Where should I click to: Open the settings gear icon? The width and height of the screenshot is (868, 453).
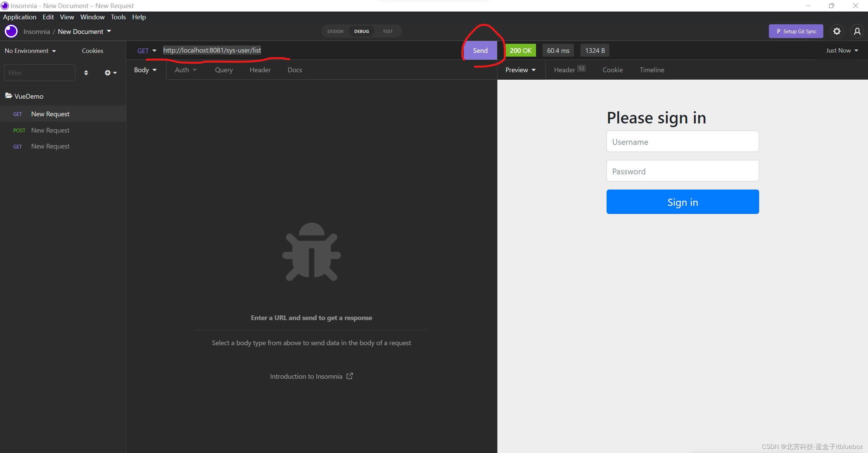tap(836, 31)
